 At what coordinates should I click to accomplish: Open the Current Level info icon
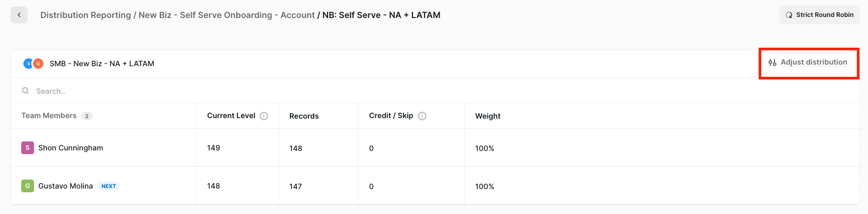pos(264,116)
